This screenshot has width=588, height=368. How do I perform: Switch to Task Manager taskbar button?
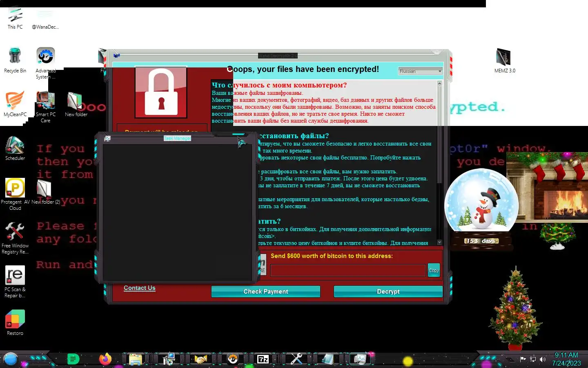360,359
